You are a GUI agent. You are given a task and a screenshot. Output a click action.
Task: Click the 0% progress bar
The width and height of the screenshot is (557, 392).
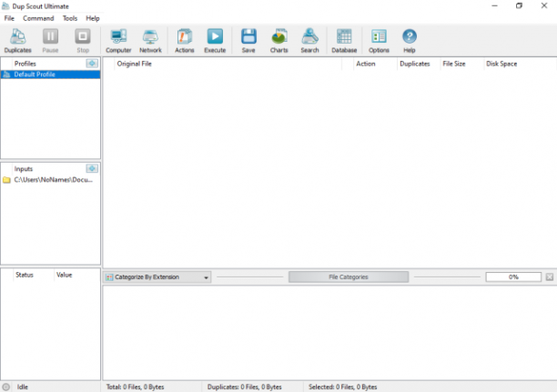click(513, 277)
